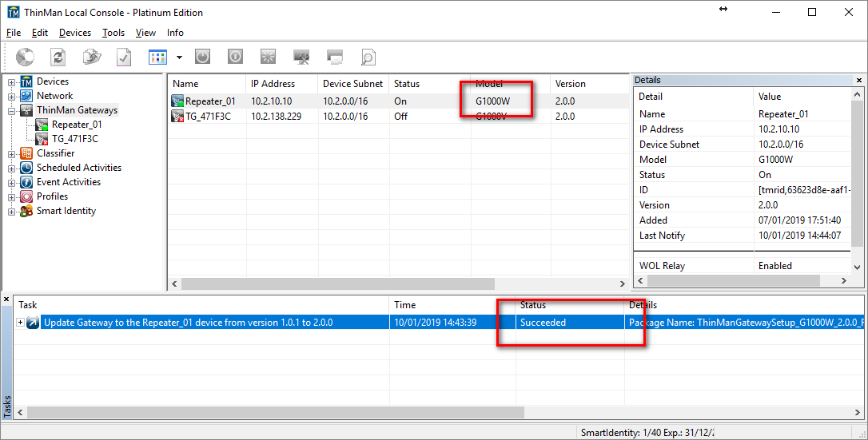The width and height of the screenshot is (868, 440).
Task: Click the WOL Relay Enabled value
Action: click(x=775, y=265)
